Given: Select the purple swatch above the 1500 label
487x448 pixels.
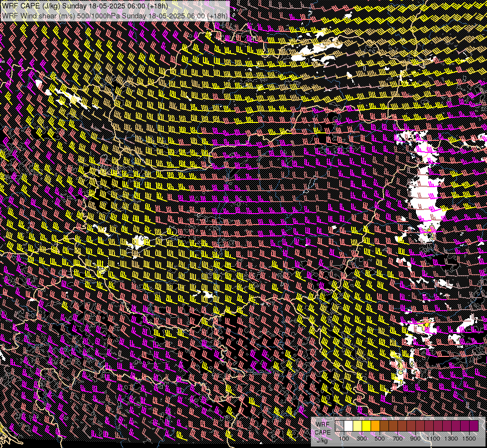Looking at the screenshot, I should (x=474, y=426).
